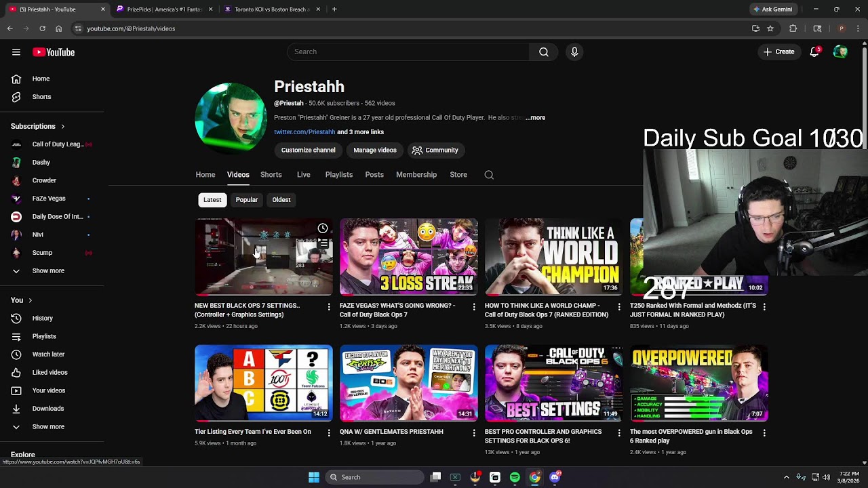Image resolution: width=868 pixels, height=488 pixels.
Task: Show hidden system tray icons
Action: (x=787, y=477)
